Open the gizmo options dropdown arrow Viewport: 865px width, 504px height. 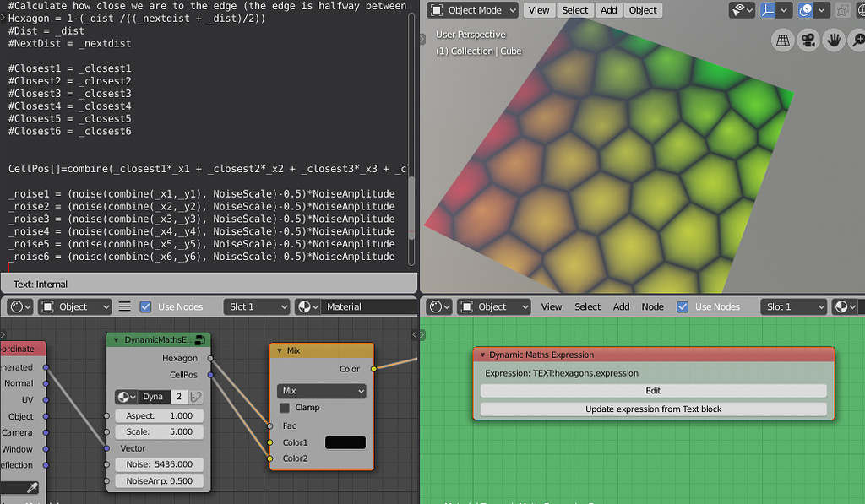pyautogui.click(x=783, y=10)
